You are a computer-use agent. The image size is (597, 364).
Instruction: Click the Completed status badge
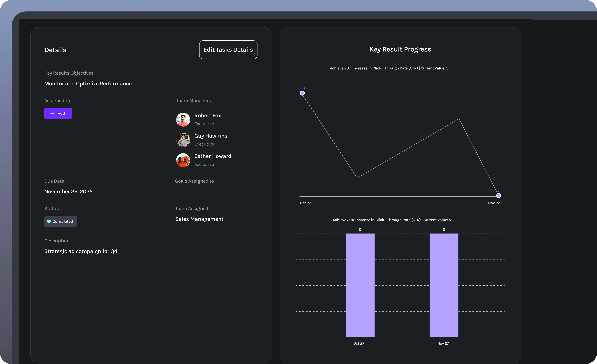coord(61,221)
